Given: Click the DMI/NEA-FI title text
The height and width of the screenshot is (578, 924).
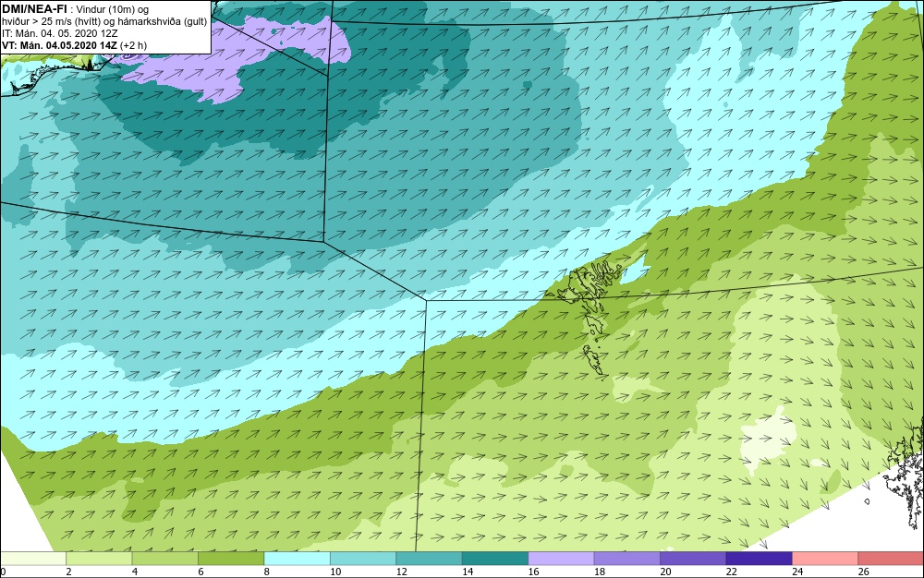Looking at the screenshot, I should tap(34, 9).
